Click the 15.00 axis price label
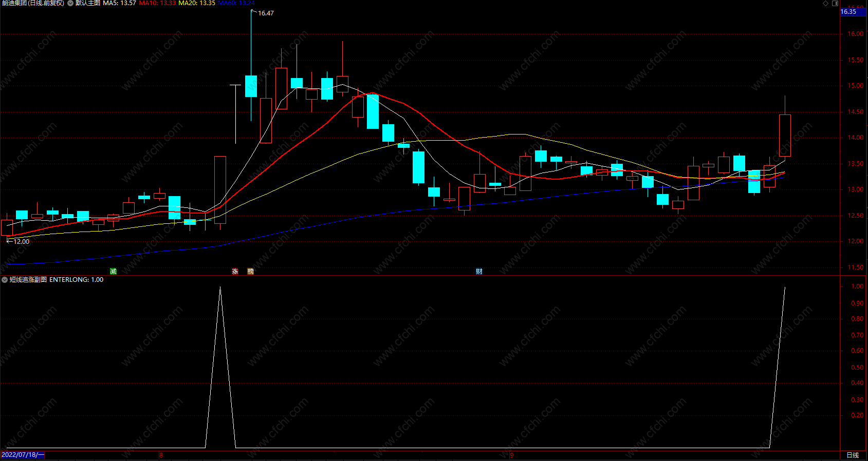 click(x=856, y=86)
